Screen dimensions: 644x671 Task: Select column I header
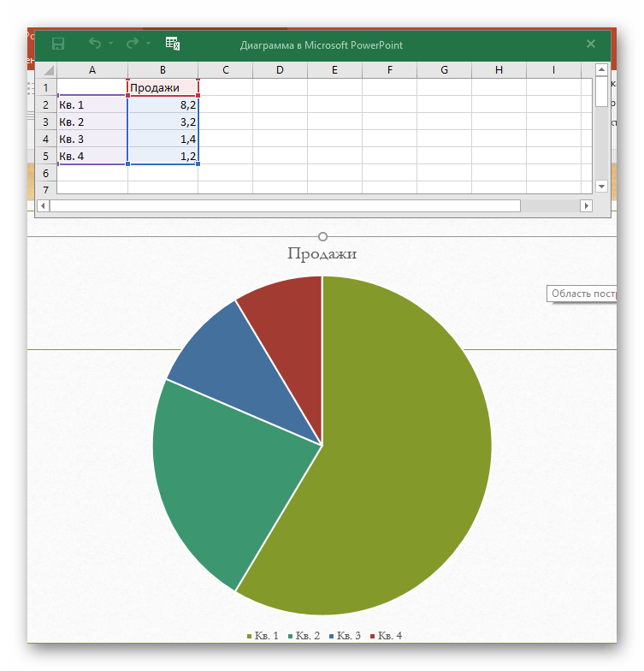[x=554, y=70]
